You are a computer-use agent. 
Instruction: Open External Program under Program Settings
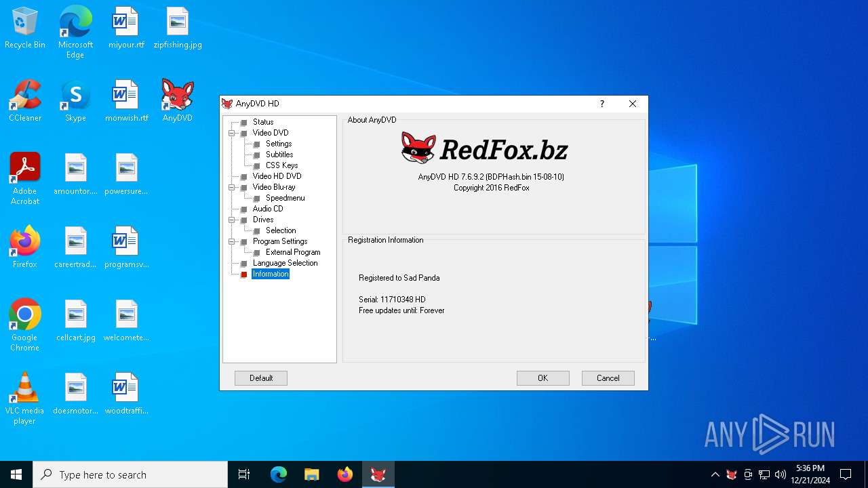pos(293,252)
